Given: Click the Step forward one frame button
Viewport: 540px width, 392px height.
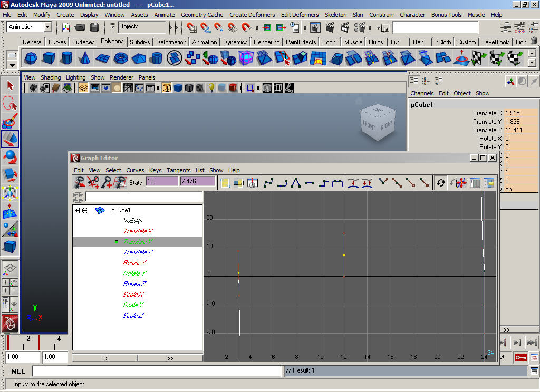Looking at the screenshot, I should coord(517,342).
